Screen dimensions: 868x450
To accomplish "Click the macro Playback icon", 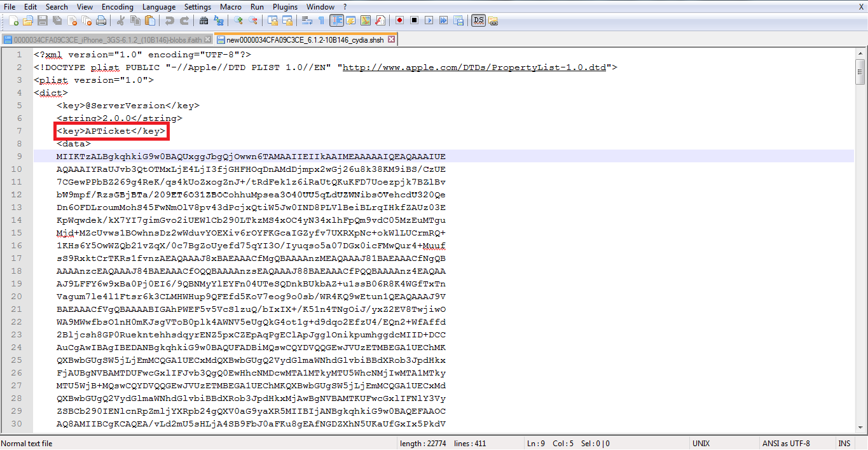I will pyautogui.click(x=429, y=20).
